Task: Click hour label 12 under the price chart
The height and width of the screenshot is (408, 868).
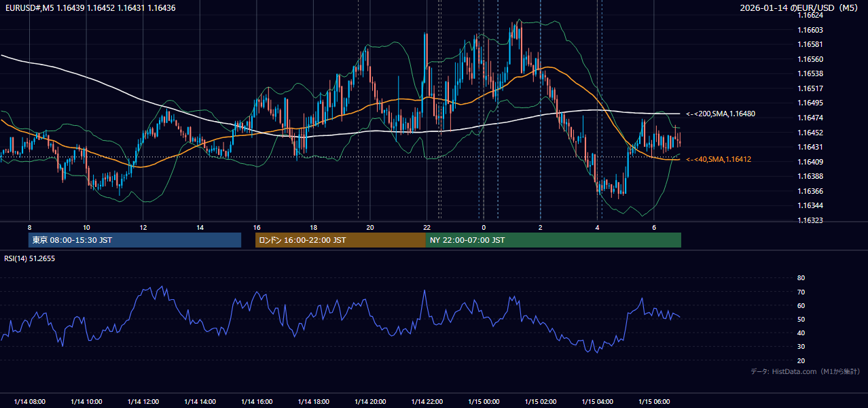Action: (x=143, y=227)
